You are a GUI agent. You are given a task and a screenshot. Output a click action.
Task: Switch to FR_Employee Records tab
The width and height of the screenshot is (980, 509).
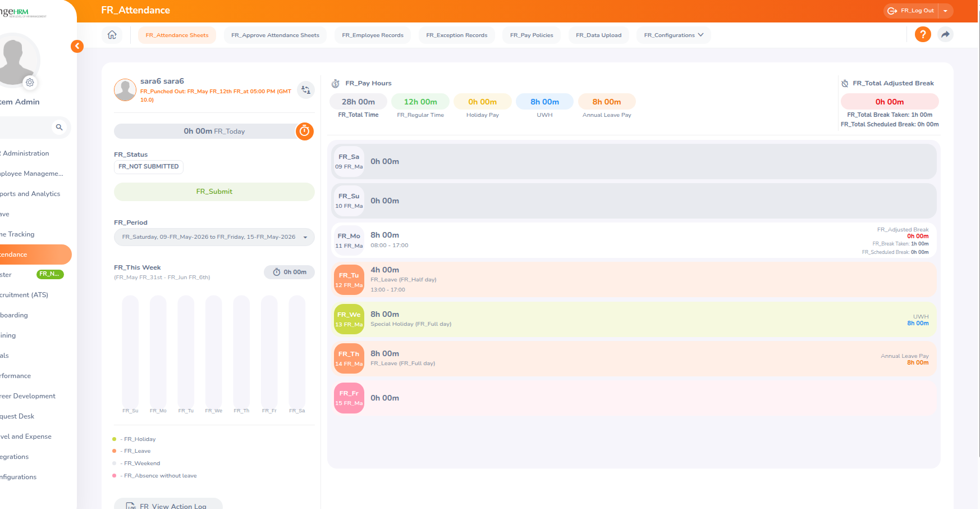point(373,35)
